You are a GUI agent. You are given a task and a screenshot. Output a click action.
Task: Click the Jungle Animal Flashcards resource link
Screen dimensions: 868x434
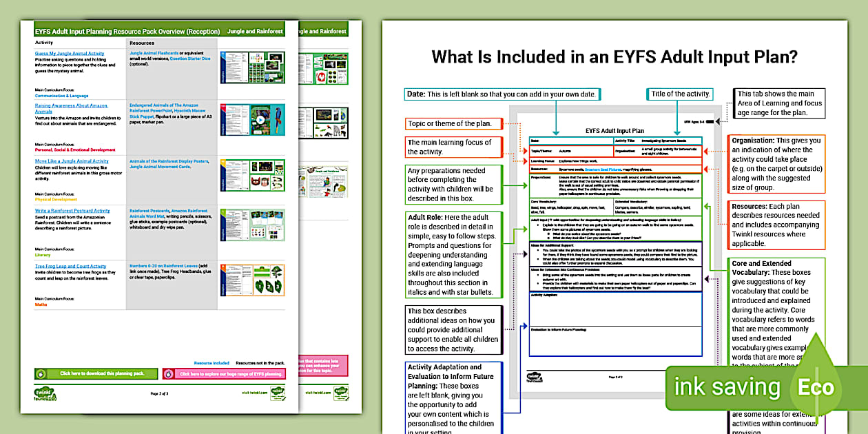coord(154,53)
